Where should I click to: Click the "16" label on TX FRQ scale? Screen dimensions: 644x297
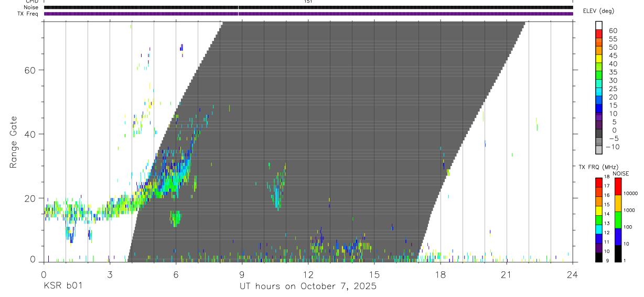pos(608,195)
